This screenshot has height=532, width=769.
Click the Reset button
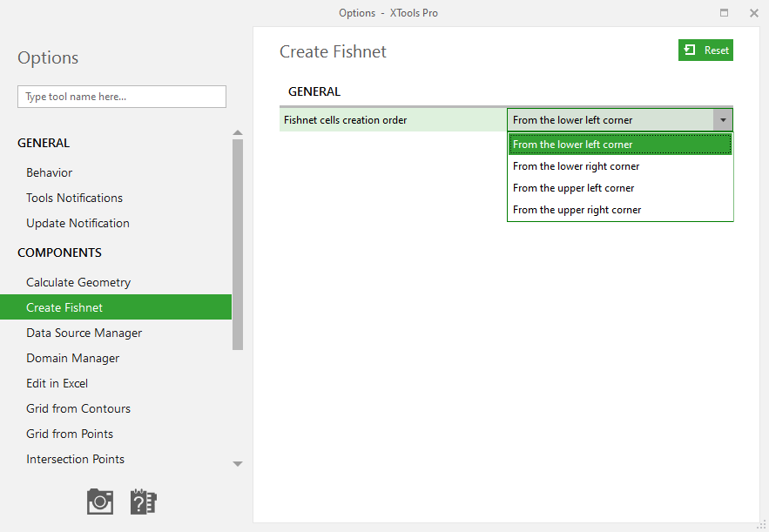pos(705,50)
